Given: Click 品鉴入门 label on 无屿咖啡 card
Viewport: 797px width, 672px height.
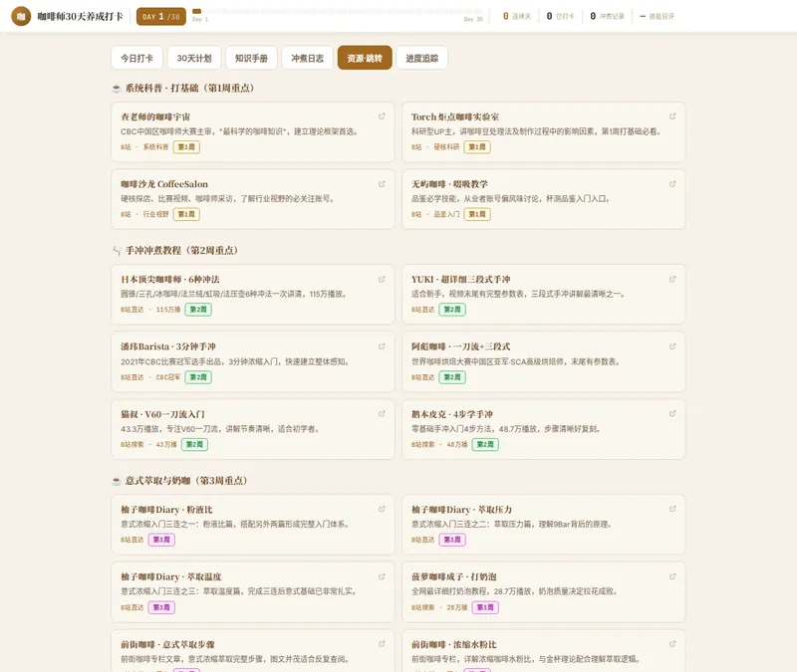Looking at the screenshot, I should tap(446, 214).
